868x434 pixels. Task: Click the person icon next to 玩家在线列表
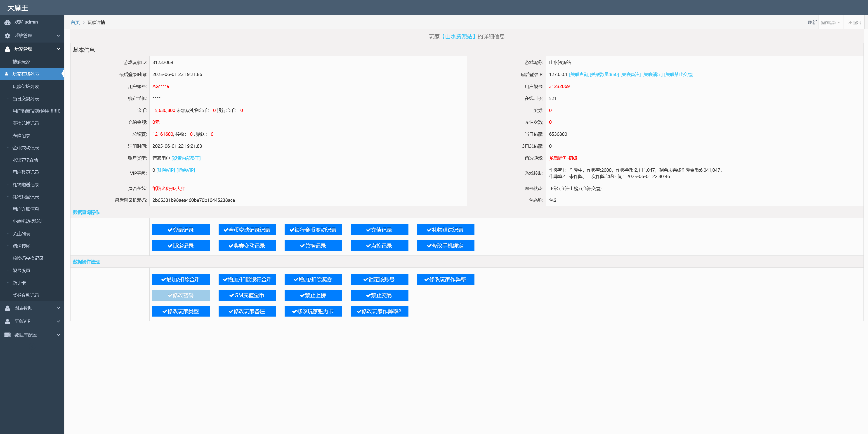6,74
